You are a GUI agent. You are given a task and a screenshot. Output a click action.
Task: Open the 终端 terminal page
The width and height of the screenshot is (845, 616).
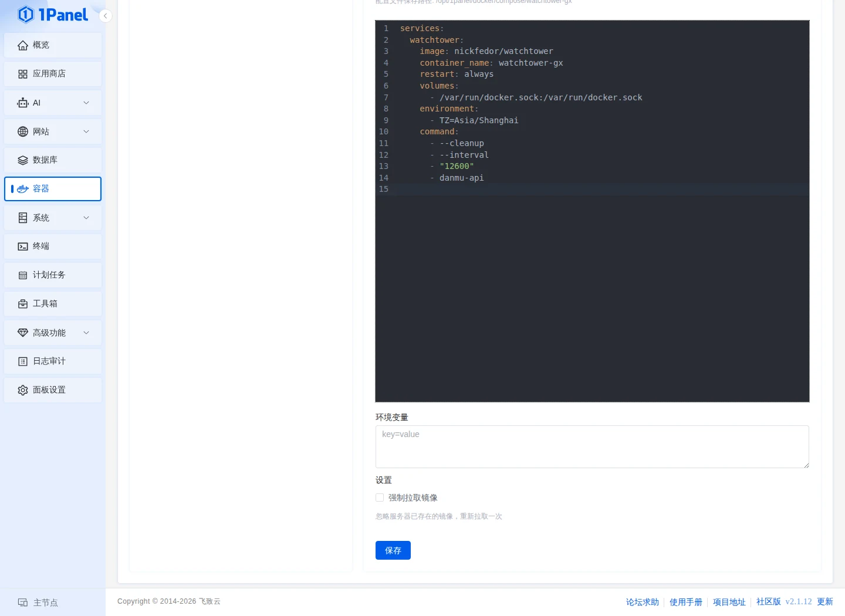tap(53, 246)
